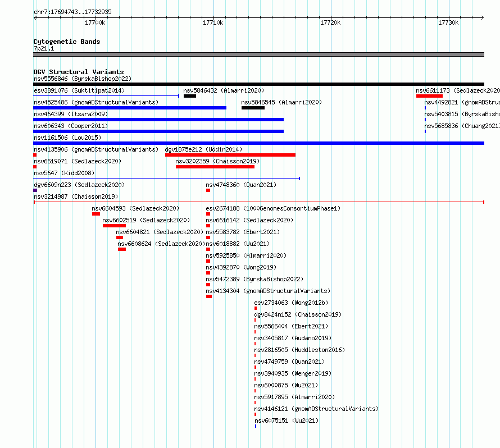The width and height of the screenshot is (500, 448).
Task: Click the purple dgv6609n223 variant marker
Action: pos(35,190)
